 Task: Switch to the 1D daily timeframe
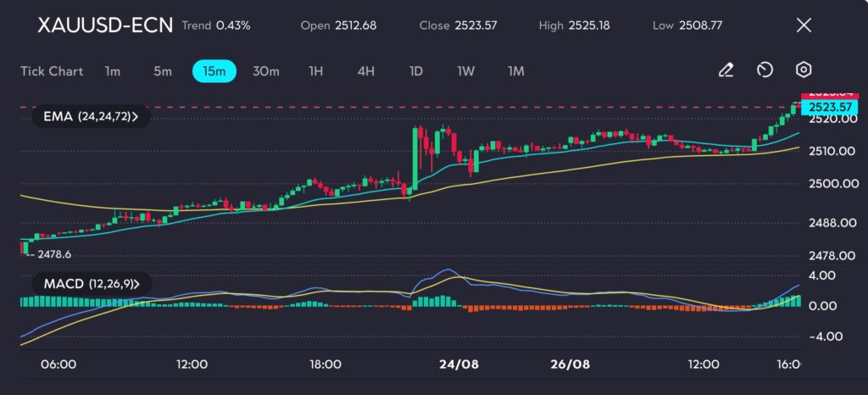pos(415,71)
